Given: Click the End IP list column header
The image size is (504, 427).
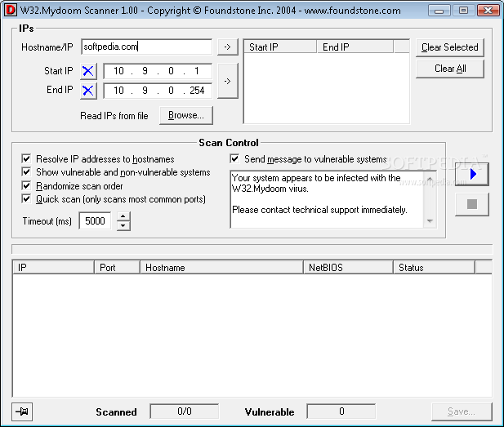Looking at the screenshot, I should (x=355, y=47).
